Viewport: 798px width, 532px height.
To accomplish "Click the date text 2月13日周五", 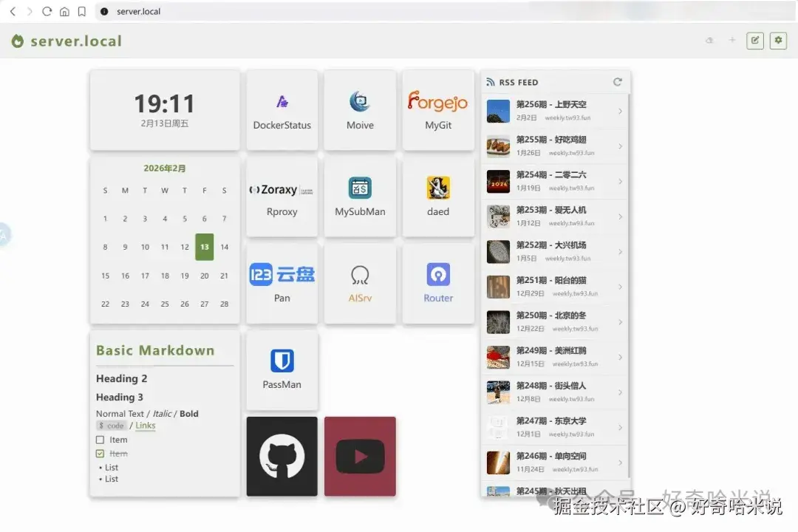I will click(x=164, y=123).
